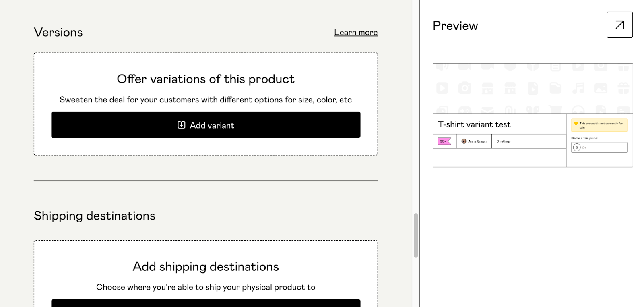The height and width of the screenshot is (307, 644).
Task: Click the music note placeholder icon
Action: [x=578, y=88]
